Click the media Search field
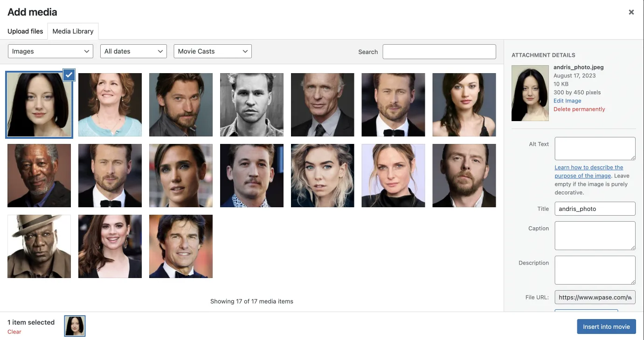Image resolution: width=644 pixels, height=340 pixels. (439, 52)
